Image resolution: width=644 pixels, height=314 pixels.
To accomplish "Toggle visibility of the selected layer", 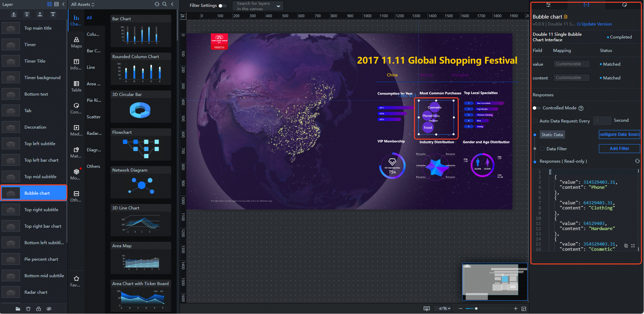I will pyautogui.click(x=49, y=309).
